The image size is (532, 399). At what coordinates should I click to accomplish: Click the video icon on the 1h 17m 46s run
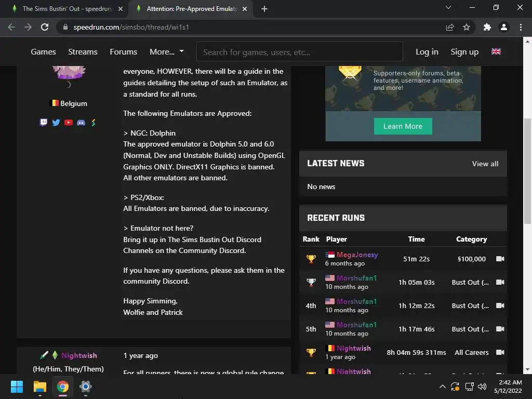[x=500, y=329]
